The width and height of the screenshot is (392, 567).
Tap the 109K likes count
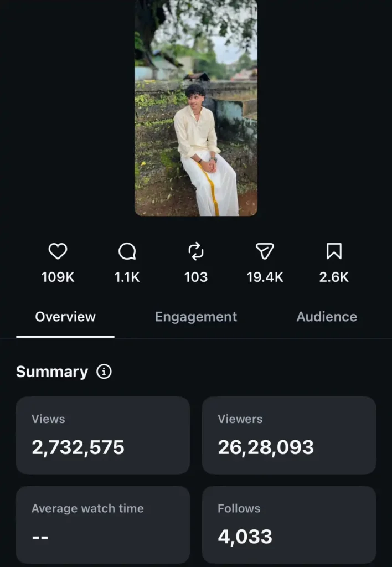pos(58,277)
